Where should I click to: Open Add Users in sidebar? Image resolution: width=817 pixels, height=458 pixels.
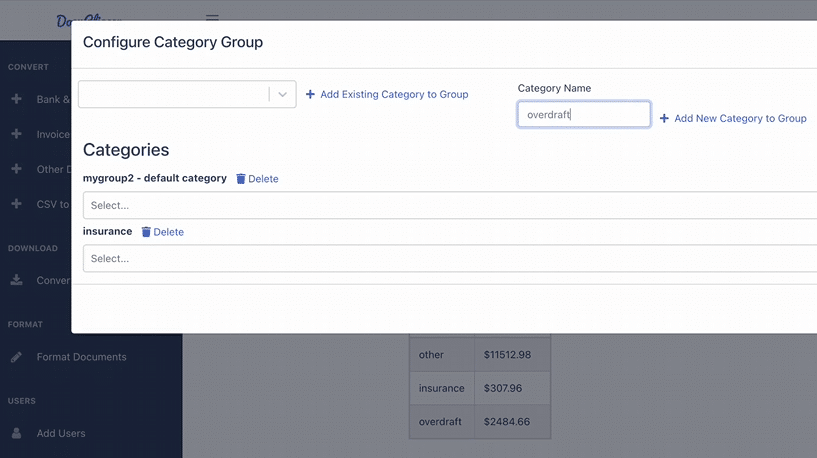(61, 433)
